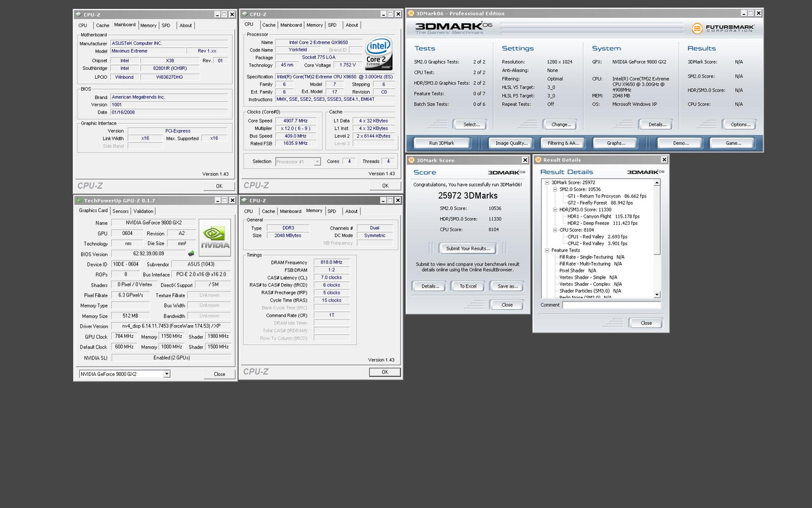Run the 3DMark benchmark
The image size is (812, 508).
[442, 143]
